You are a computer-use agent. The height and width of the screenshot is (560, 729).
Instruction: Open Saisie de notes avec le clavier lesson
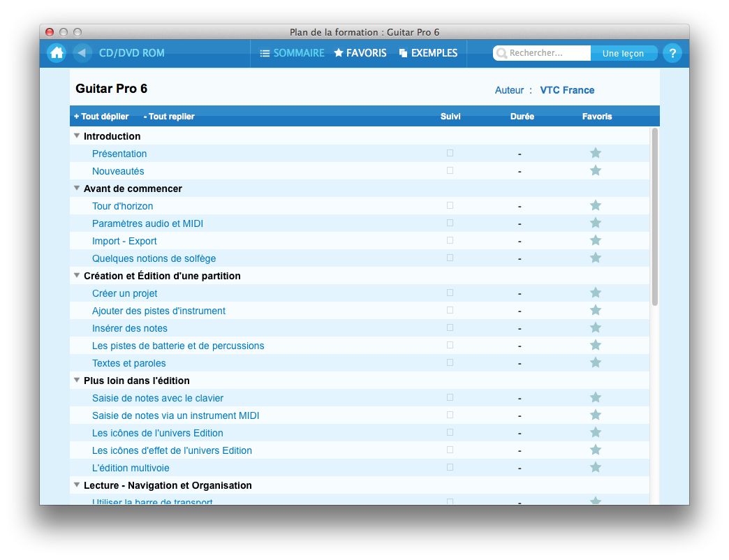point(158,398)
